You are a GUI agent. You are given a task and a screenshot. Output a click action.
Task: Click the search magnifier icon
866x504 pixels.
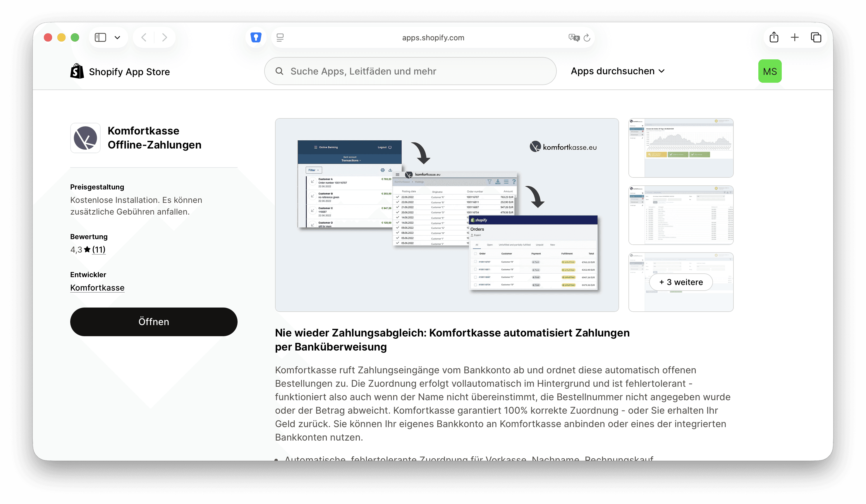pyautogui.click(x=279, y=71)
